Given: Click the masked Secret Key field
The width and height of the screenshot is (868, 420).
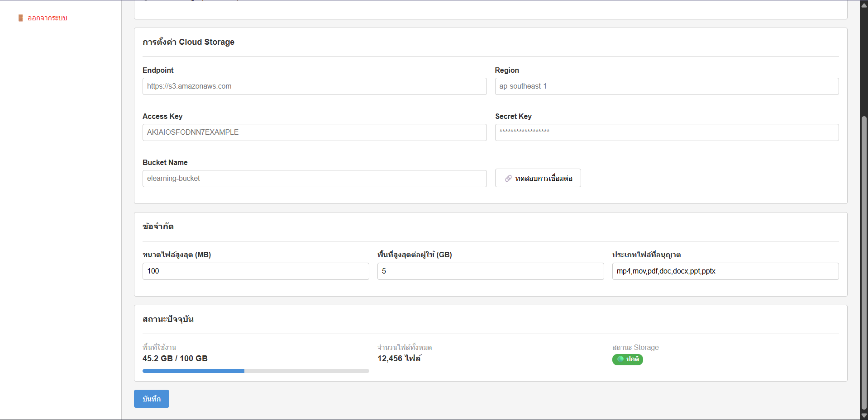Looking at the screenshot, I should (666, 132).
